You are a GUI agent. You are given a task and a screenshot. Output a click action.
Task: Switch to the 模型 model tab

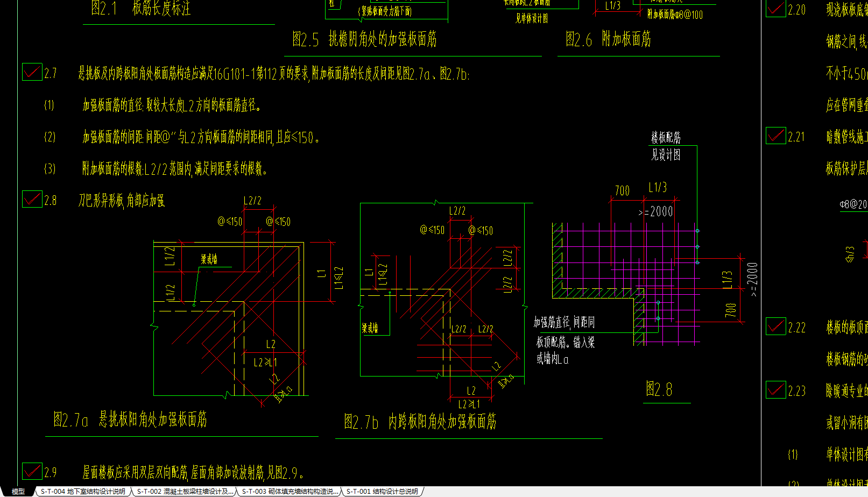[x=18, y=492]
